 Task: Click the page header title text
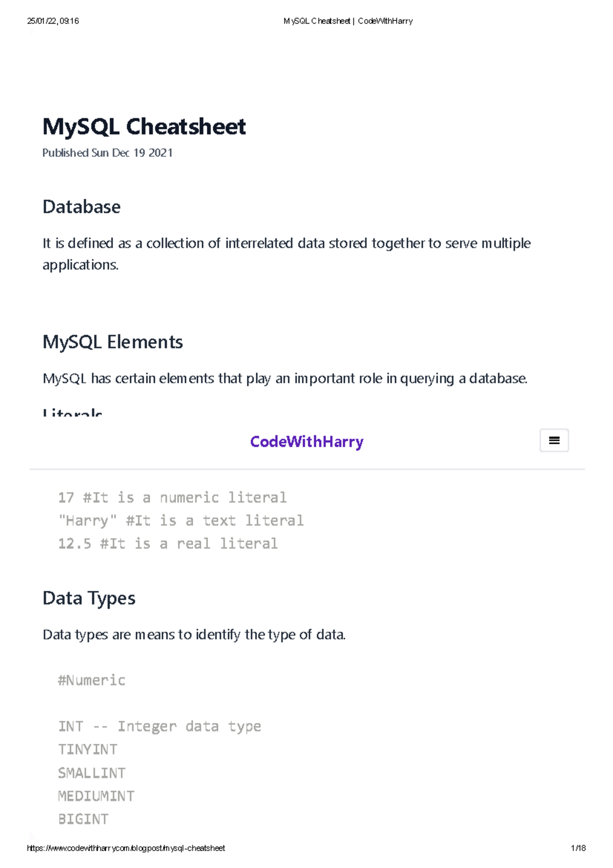pyautogui.click(x=348, y=21)
